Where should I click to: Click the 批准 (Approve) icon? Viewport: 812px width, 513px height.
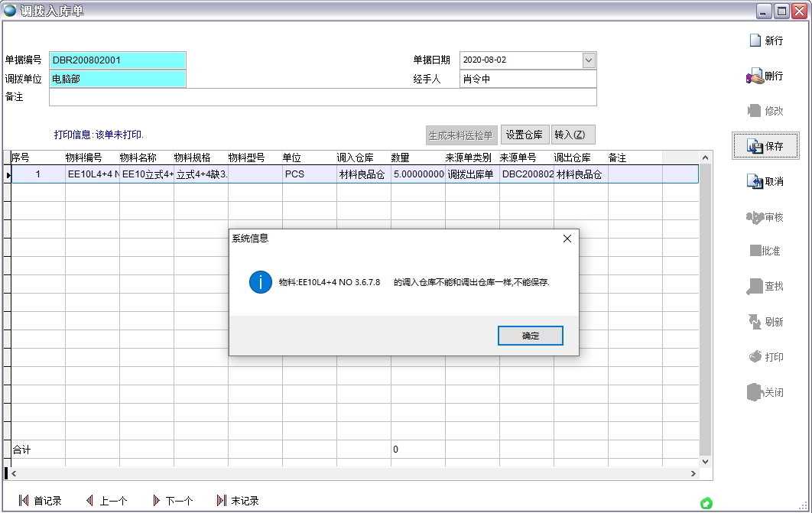click(765, 252)
